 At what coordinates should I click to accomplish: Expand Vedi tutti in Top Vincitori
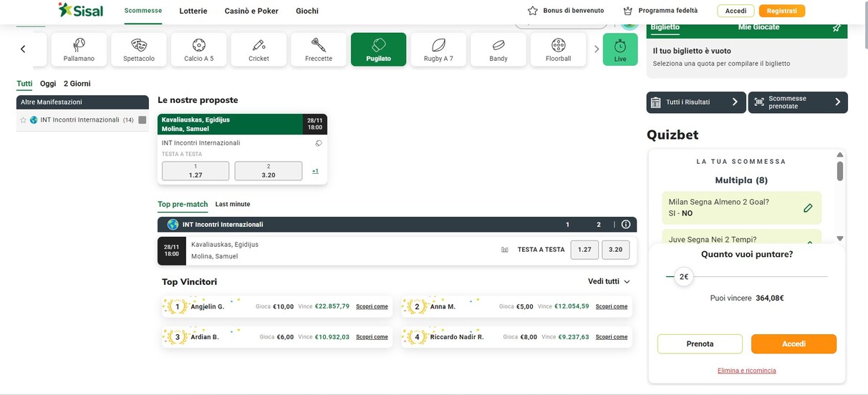coord(609,282)
